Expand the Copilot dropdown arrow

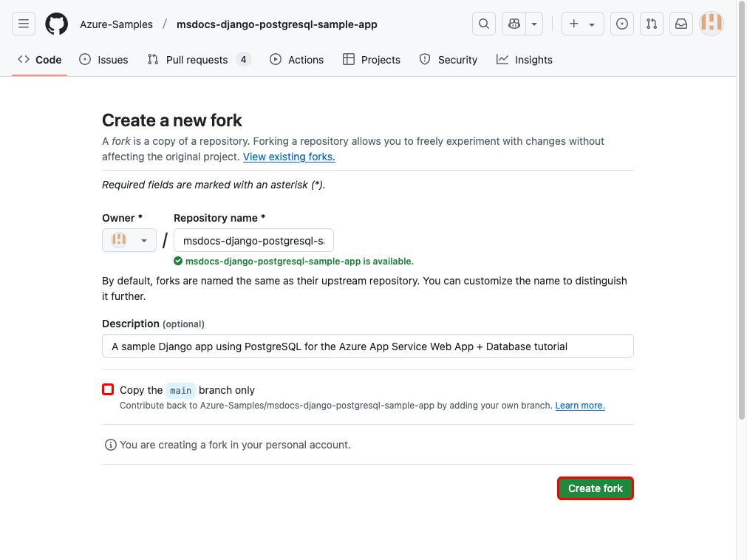(533, 23)
